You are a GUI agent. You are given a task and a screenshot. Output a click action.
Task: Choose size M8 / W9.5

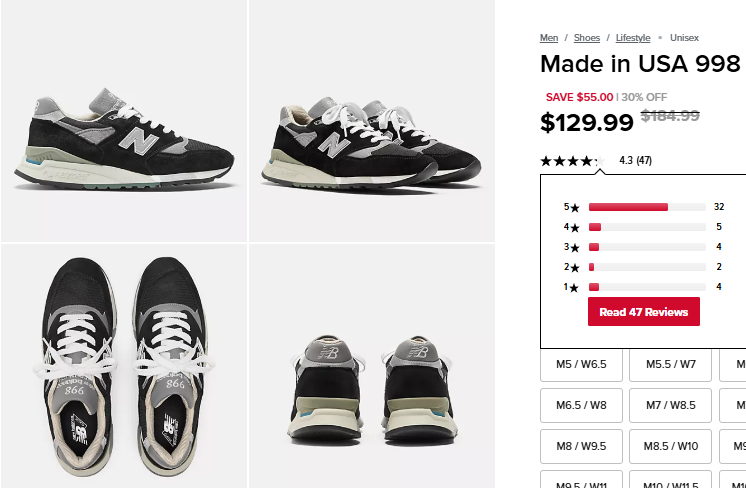(x=582, y=446)
